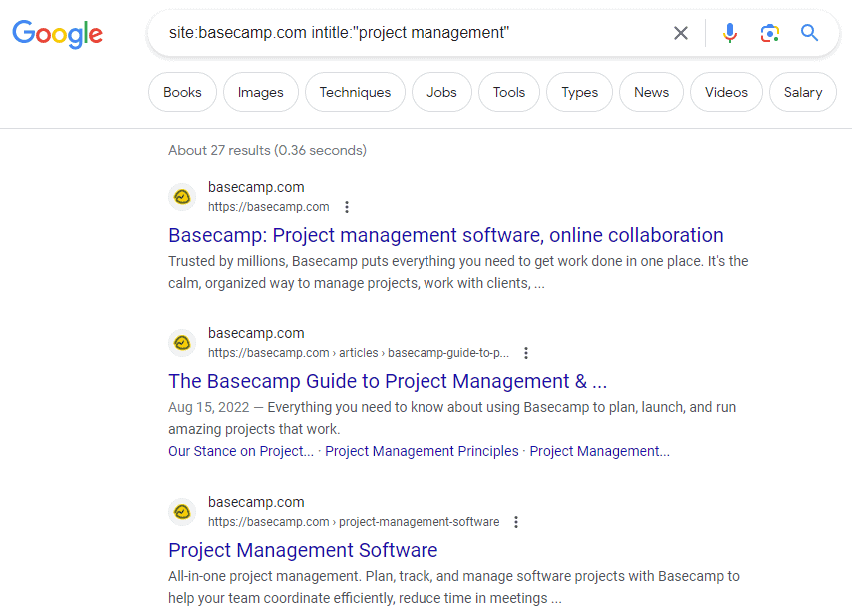This screenshot has width=852, height=616.
Task: Click the Basecamp favicon on the second result
Action: pos(182,342)
